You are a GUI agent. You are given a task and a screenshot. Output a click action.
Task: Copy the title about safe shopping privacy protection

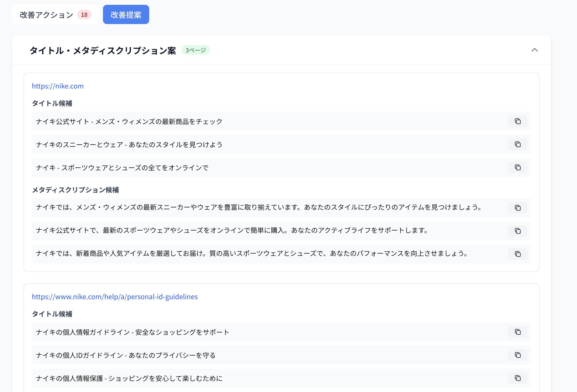coord(518,378)
